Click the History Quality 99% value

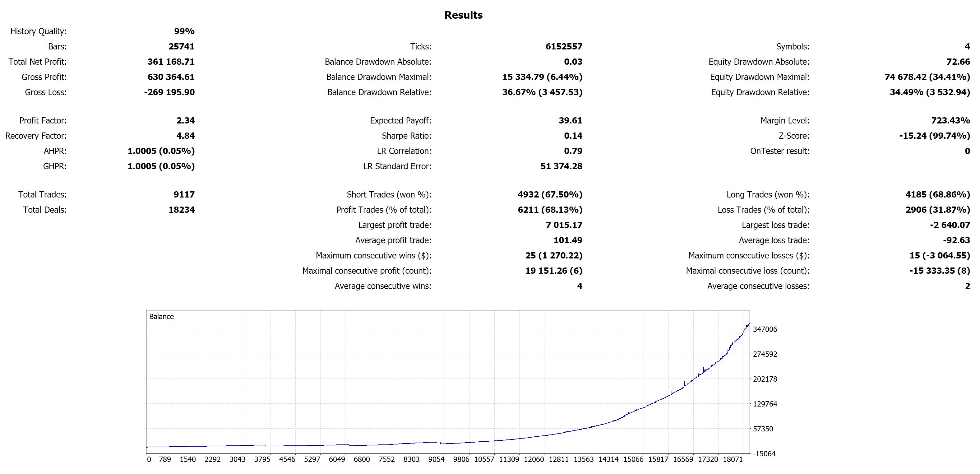pos(184,31)
